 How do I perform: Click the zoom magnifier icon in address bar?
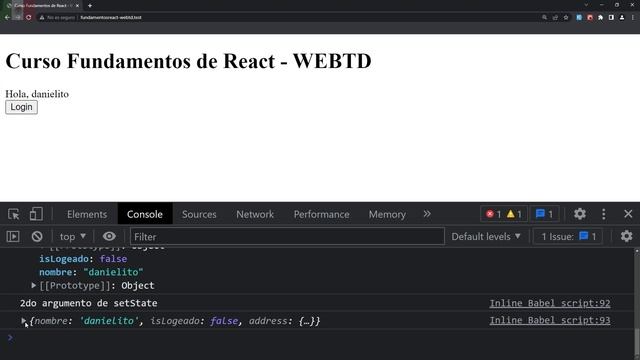pos(544,18)
